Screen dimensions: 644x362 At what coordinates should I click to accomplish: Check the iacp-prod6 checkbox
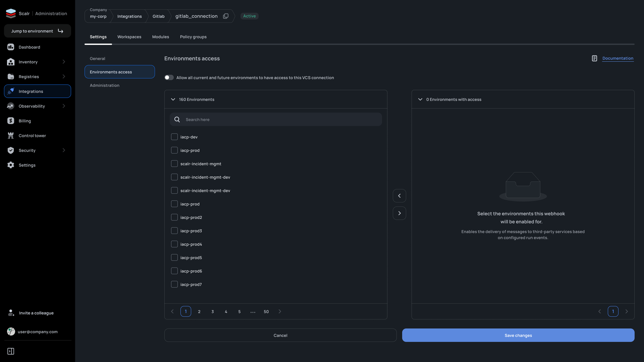coord(174,271)
